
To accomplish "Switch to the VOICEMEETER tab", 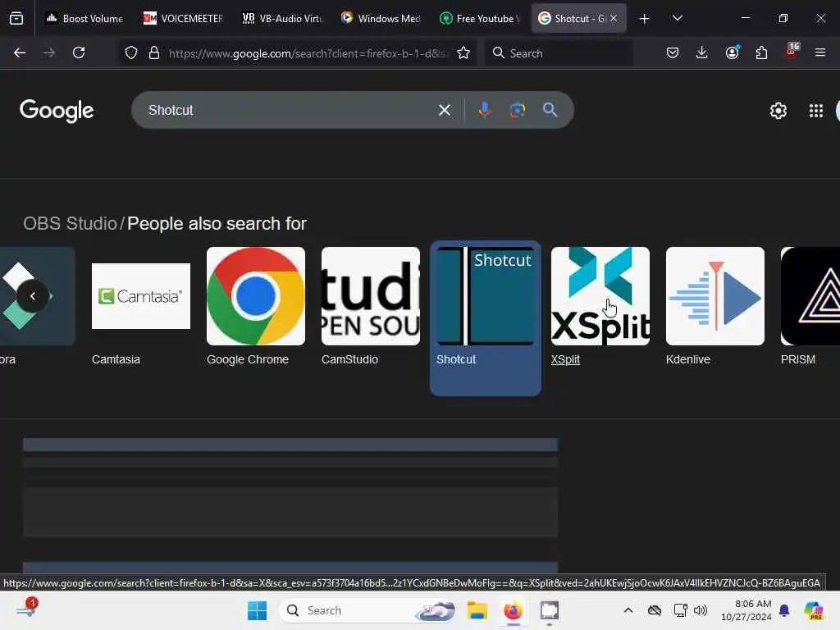I will pyautogui.click(x=183, y=18).
